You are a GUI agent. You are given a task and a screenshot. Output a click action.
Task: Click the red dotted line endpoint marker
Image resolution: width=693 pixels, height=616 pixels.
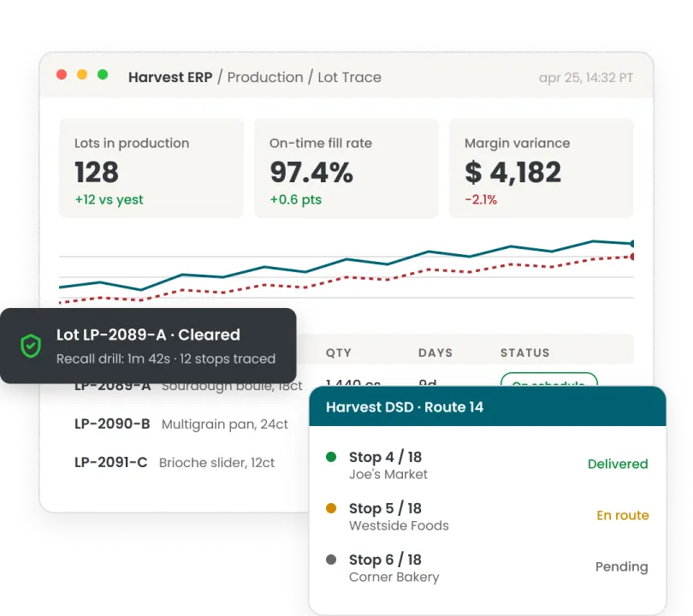632,257
